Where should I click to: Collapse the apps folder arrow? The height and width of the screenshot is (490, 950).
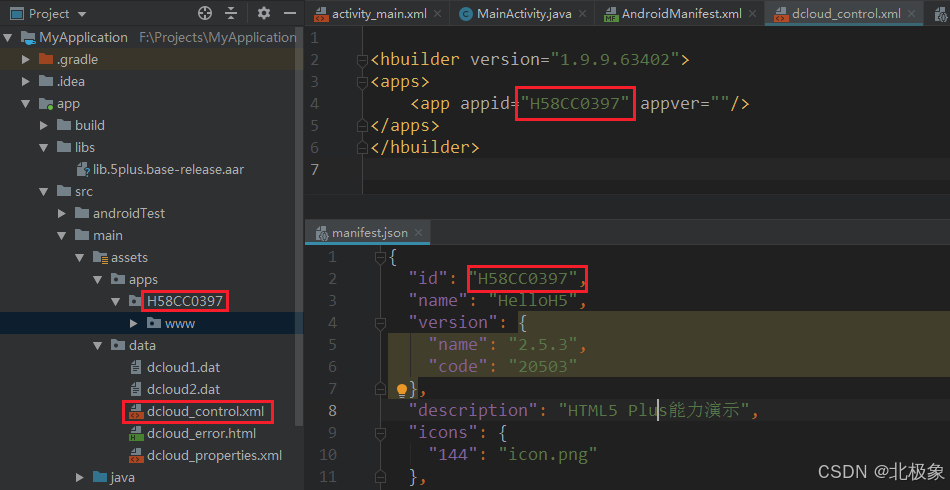tap(98, 279)
